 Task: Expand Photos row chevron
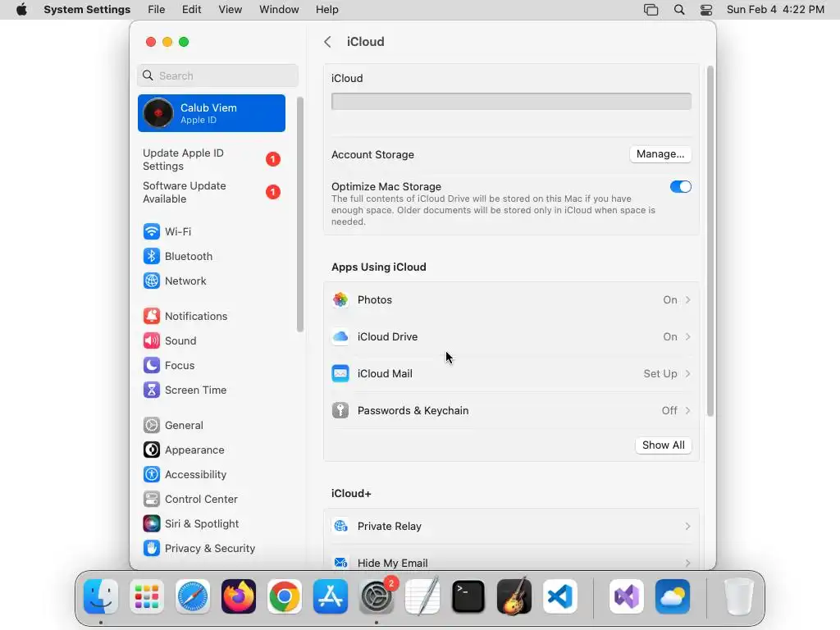point(688,300)
